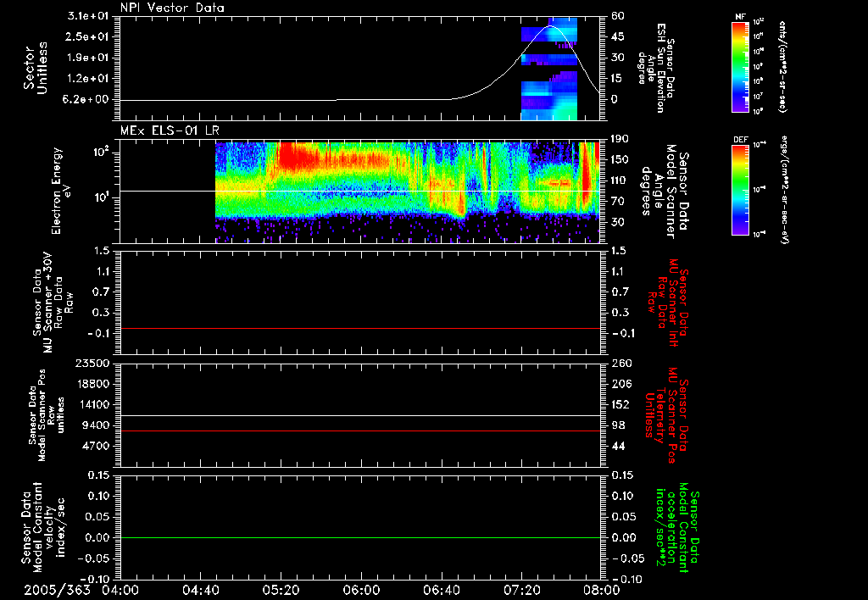Screen dimensions: 868x600
Task: Click the green 'Model Constant acceleration' label
Action: [677, 527]
